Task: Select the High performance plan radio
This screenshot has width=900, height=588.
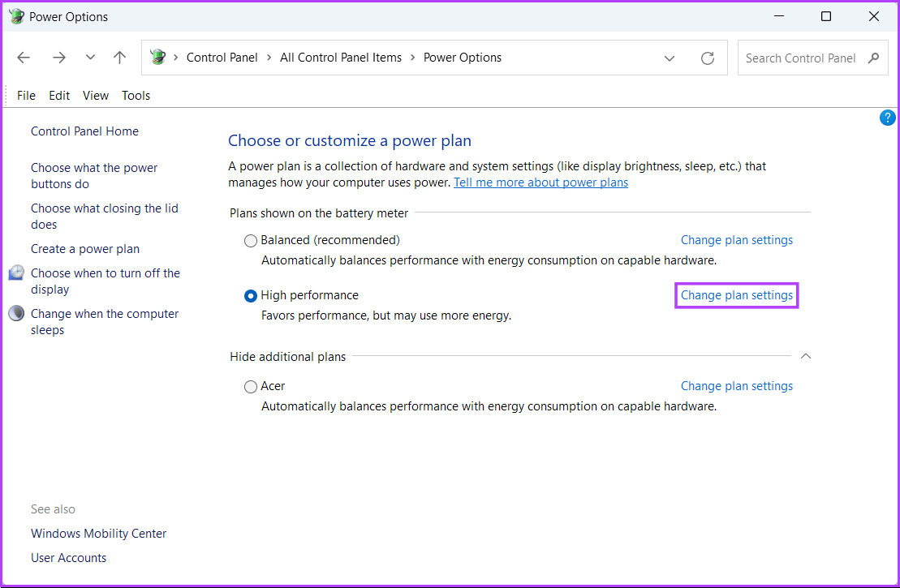Action: [250, 296]
